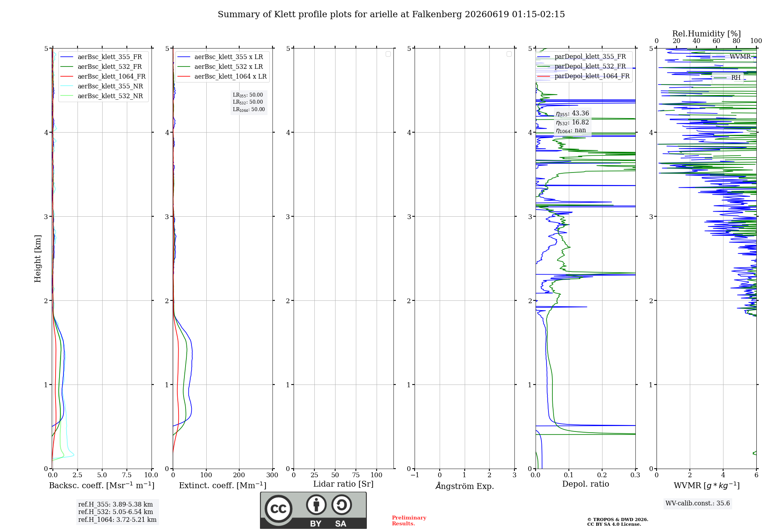Click the parDepol_klett_532_FR legend entry
Screen dimensions: 783x532
pyautogui.click(x=582, y=66)
